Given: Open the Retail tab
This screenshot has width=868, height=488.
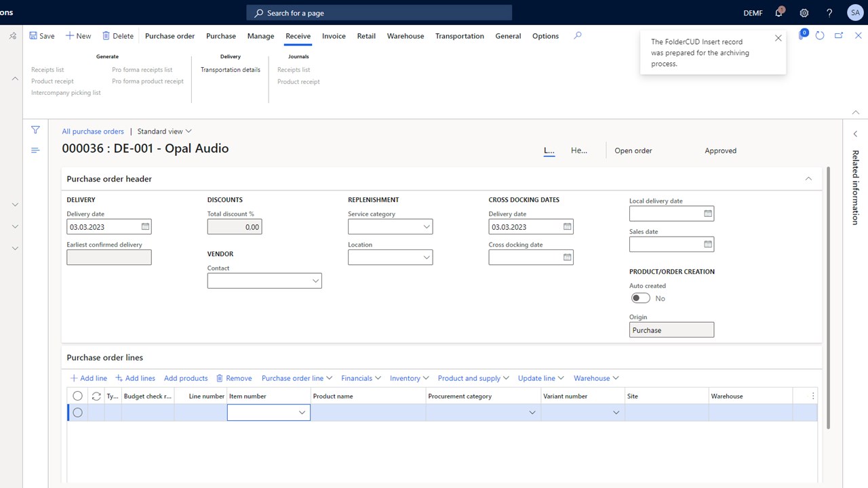Looking at the screenshot, I should (x=366, y=36).
